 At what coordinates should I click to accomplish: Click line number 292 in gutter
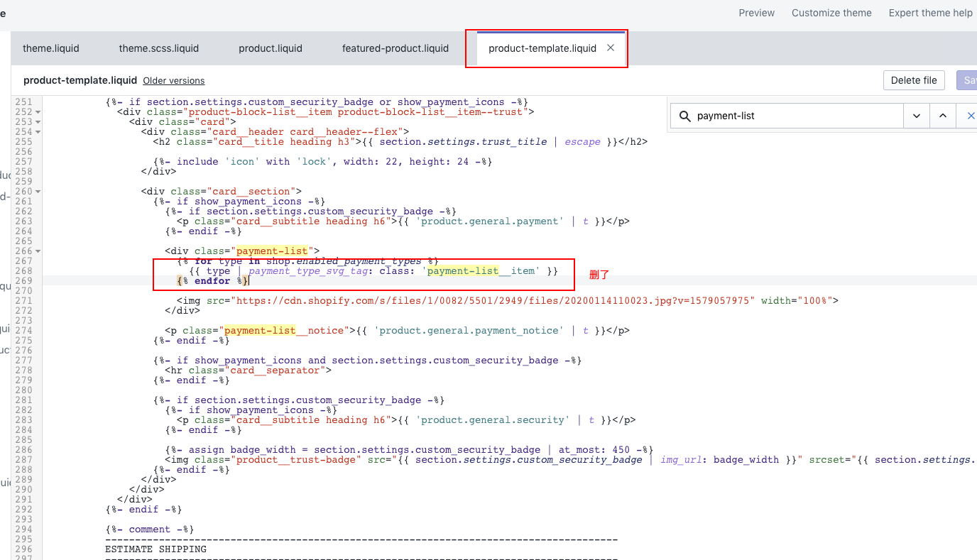pyautogui.click(x=23, y=510)
